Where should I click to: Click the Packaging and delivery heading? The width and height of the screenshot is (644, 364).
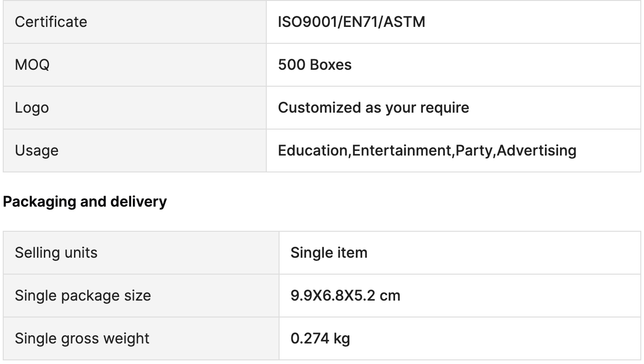tap(85, 202)
